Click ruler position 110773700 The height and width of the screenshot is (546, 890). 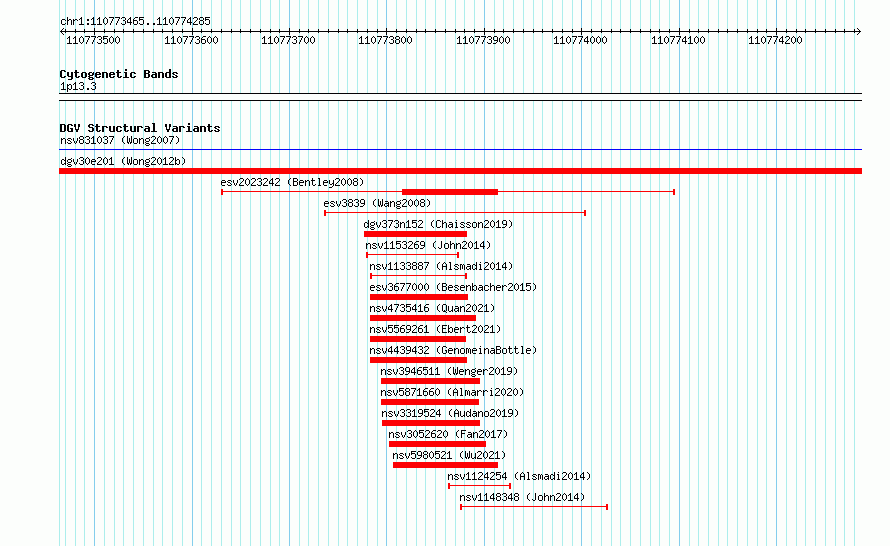(x=288, y=40)
